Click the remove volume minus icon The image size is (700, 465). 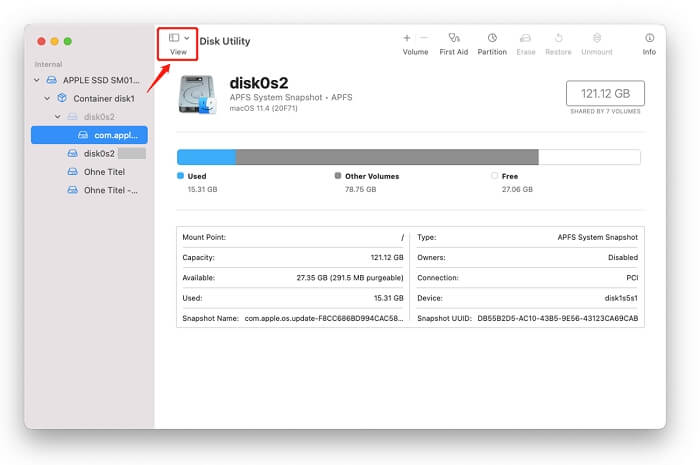pos(424,38)
